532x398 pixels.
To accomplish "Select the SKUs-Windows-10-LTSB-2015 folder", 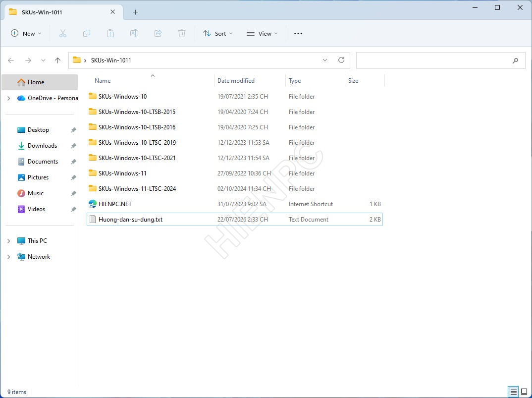I will [x=137, y=112].
